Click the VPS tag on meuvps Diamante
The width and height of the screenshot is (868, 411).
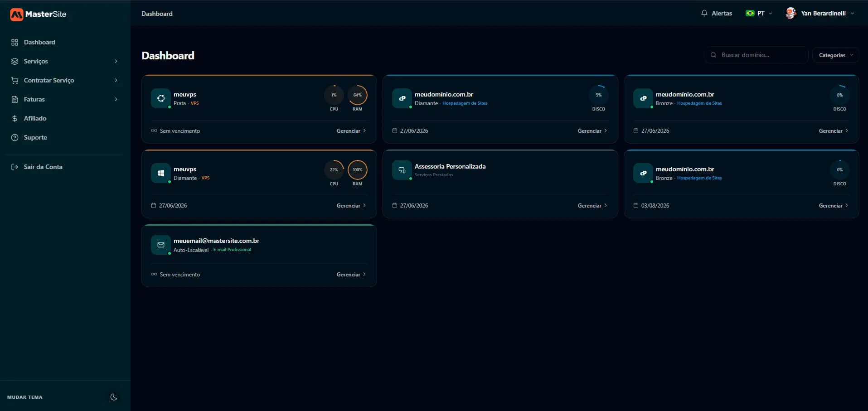point(205,178)
